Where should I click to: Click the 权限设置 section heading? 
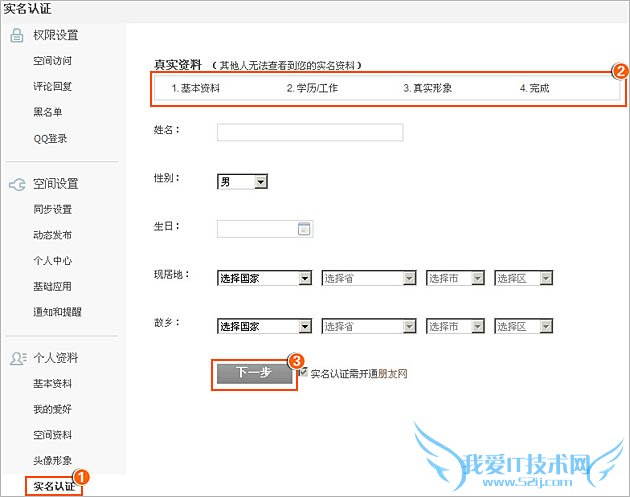pos(55,35)
